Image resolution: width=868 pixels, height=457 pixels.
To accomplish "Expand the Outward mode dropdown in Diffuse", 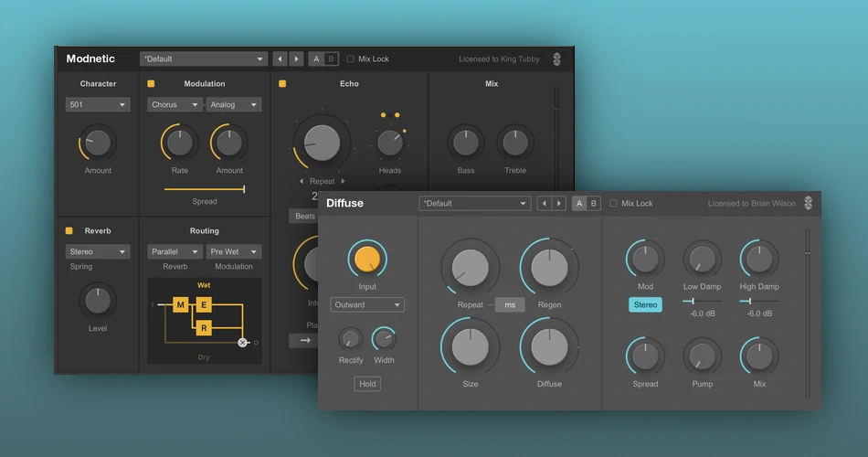I will tap(367, 305).
